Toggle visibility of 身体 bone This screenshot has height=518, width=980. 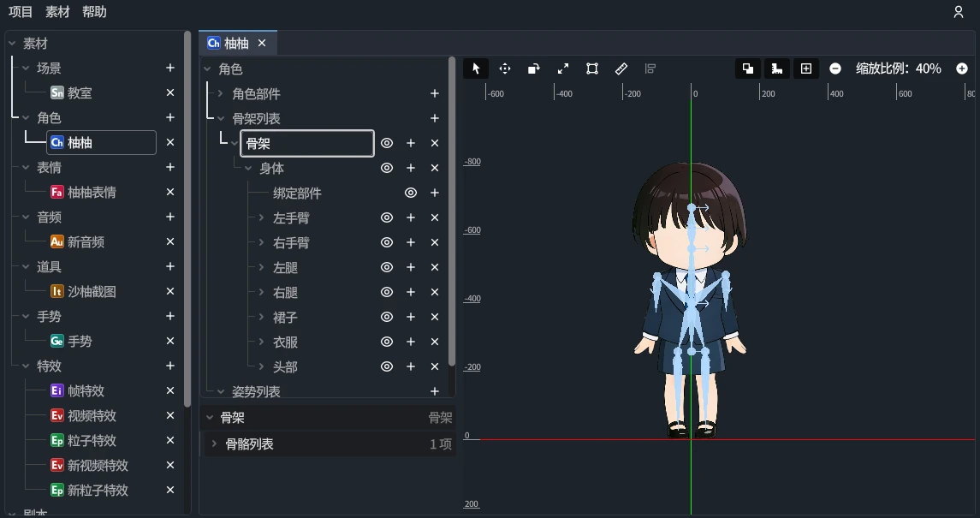[x=387, y=168]
